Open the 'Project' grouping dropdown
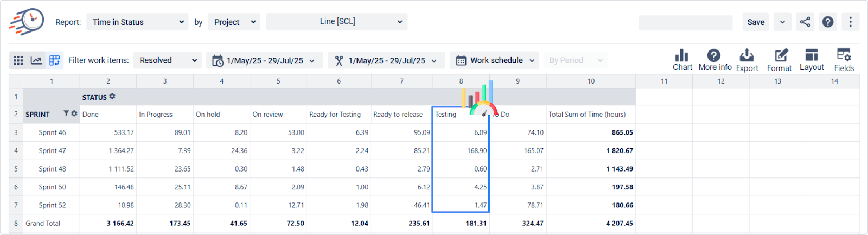The width and height of the screenshot is (868, 235). [x=234, y=22]
